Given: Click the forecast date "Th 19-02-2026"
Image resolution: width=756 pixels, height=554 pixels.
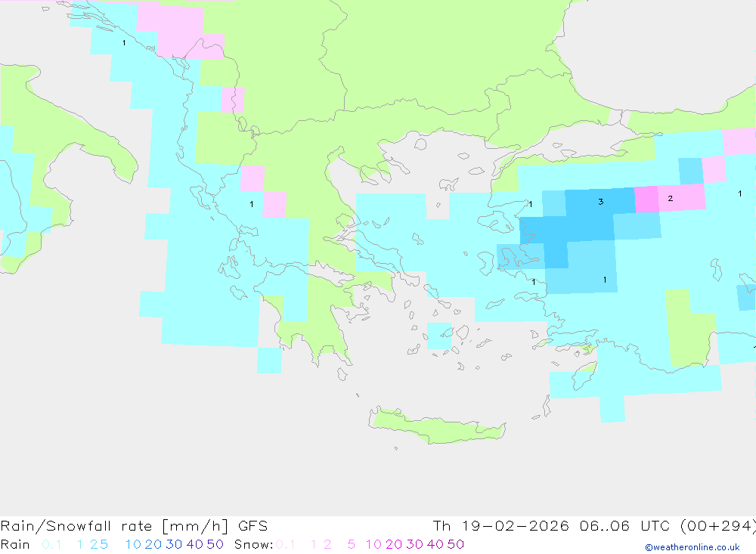Looking at the screenshot, I should [500, 526].
